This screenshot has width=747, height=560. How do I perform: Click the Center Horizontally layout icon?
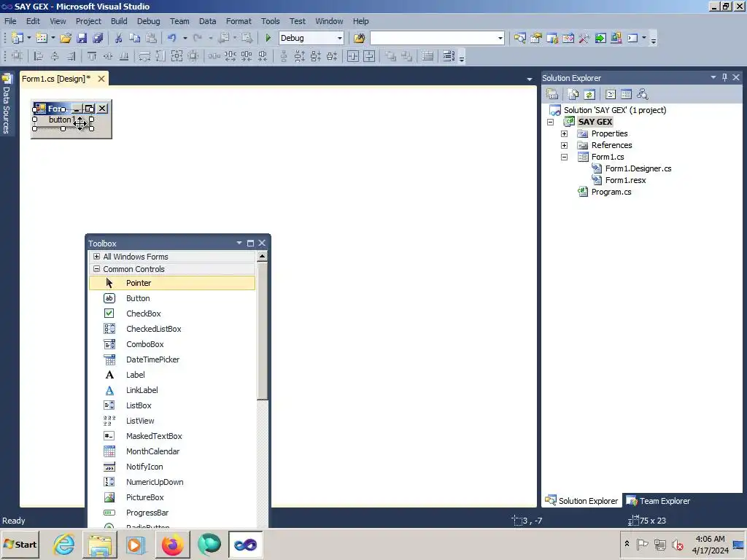coord(353,56)
